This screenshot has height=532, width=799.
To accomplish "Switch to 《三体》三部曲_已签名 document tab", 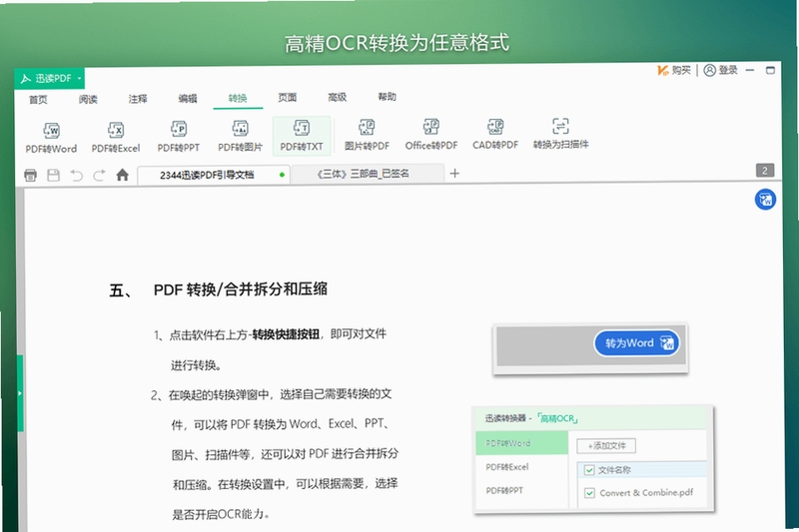I will (x=368, y=174).
